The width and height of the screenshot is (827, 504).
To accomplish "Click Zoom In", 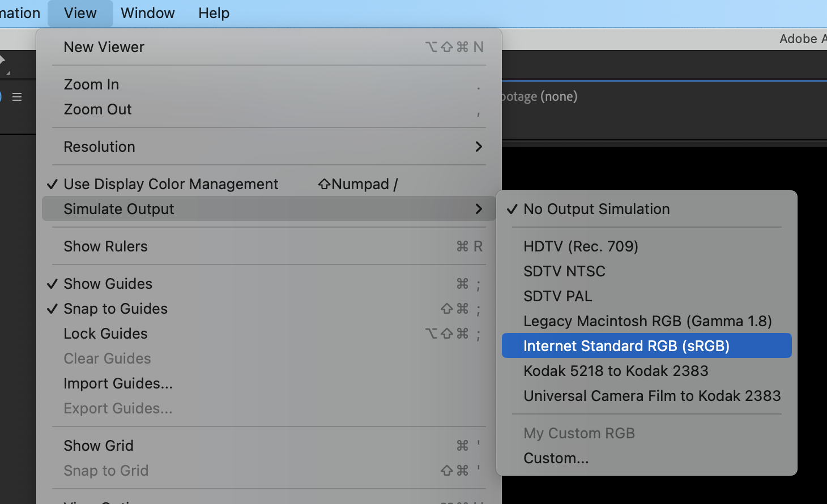I will (x=91, y=84).
